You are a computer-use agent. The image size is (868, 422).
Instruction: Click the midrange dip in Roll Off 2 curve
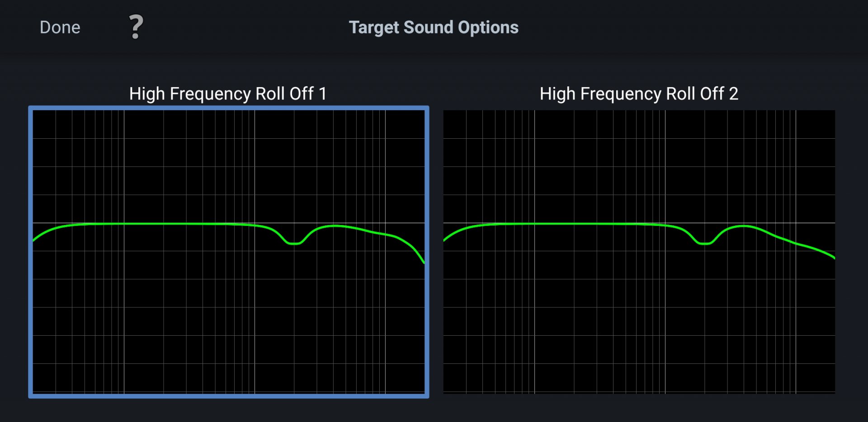704,243
